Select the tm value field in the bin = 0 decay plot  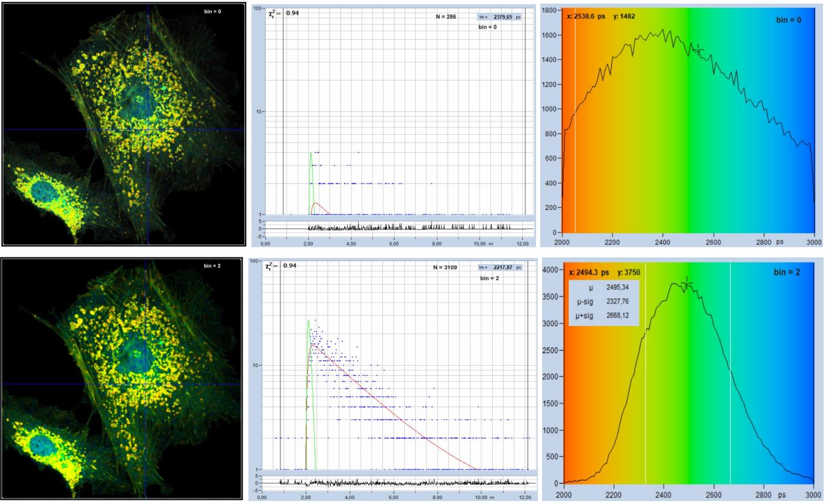[500, 17]
